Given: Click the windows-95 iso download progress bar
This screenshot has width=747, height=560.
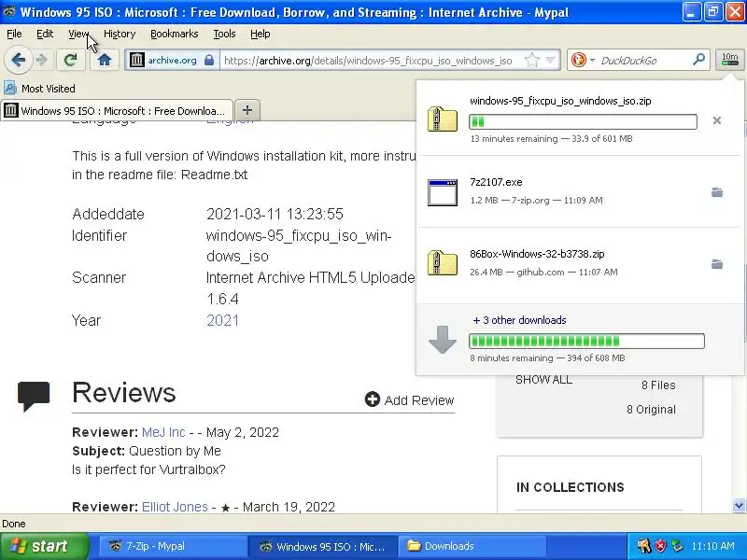Looking at the screenshot, I should pyautogui.click(x=583, y=121).
